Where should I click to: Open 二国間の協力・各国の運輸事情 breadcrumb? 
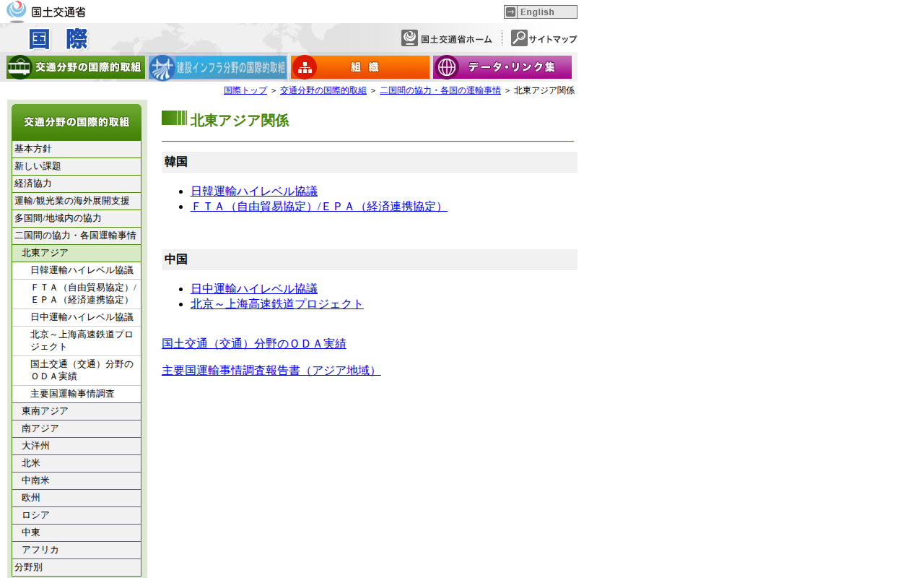tap(440, 90)
